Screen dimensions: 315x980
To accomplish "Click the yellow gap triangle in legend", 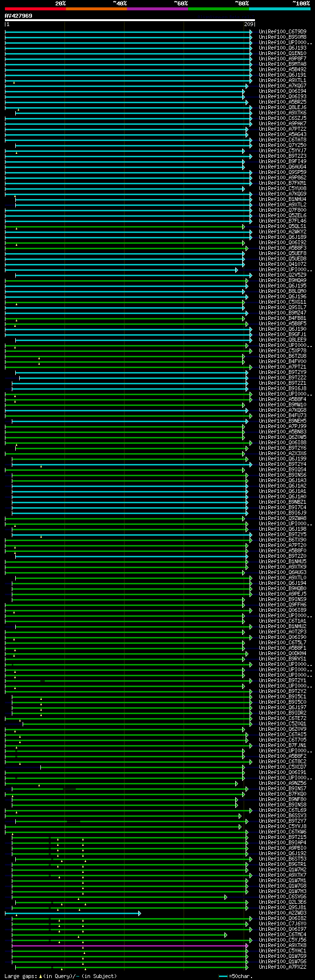I will 40,976.
